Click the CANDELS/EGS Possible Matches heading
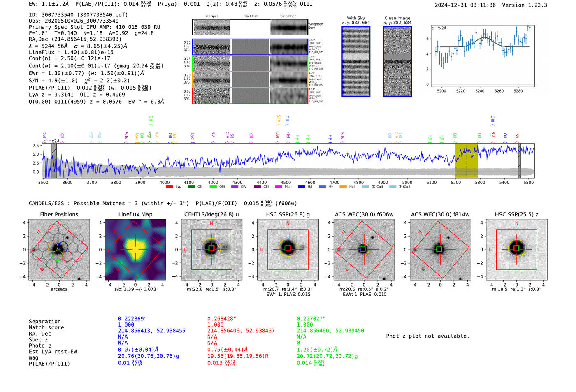Screen dimensions: 576x392 tap(109, 203)
